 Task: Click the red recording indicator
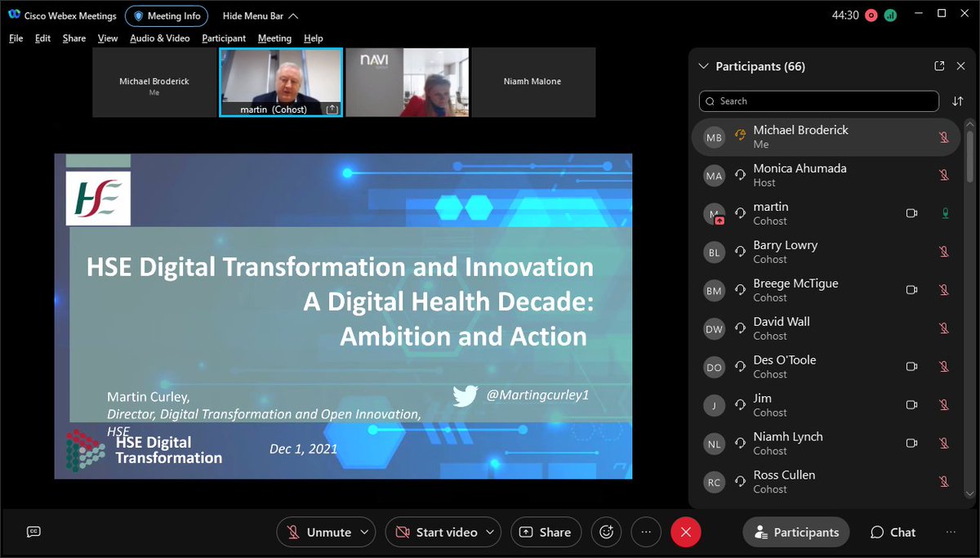click(x=871, y=14)
